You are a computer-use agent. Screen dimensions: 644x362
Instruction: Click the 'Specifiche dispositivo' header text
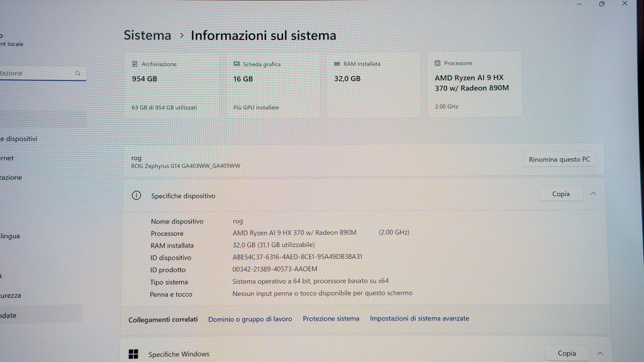(183, 196)
